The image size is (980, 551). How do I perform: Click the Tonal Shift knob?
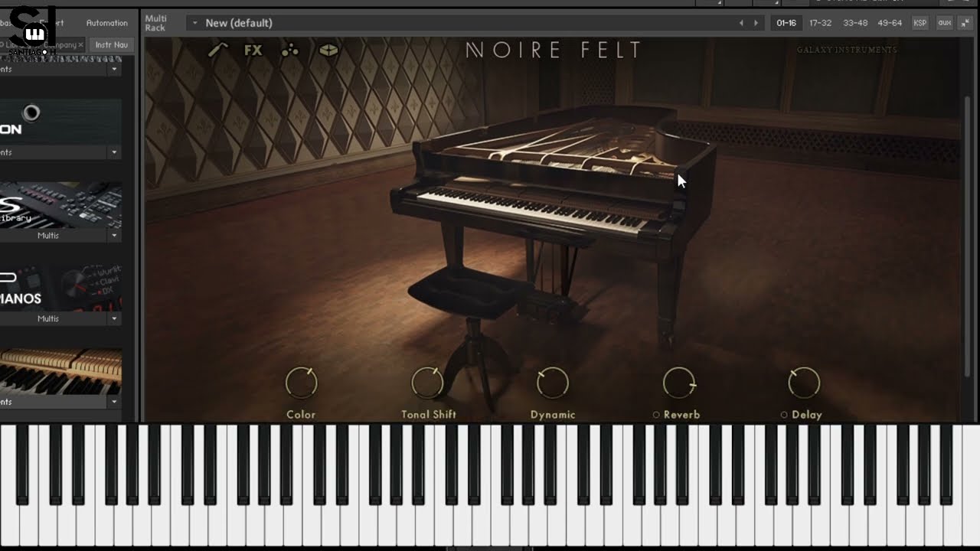pos(427,383)
